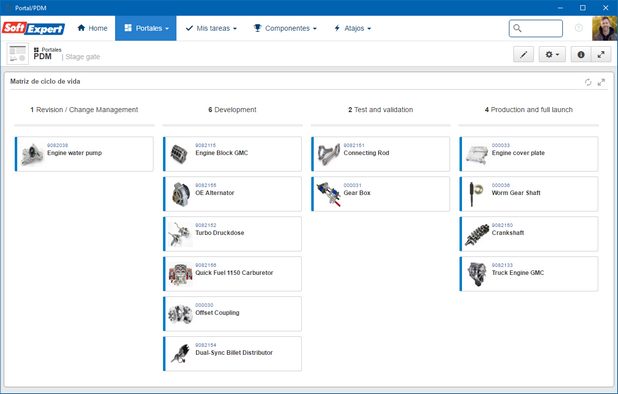618x394 pixels.
Task: Refresh the Matriz de ciclo de vida widget
Action: (588, 82)
